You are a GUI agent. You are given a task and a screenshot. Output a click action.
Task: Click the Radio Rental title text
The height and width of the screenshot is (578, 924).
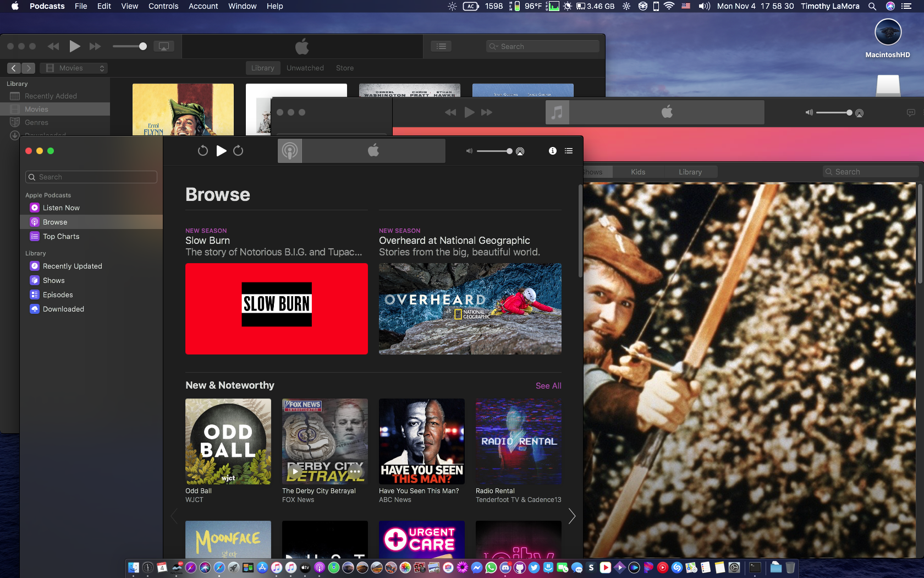[495, 491]
